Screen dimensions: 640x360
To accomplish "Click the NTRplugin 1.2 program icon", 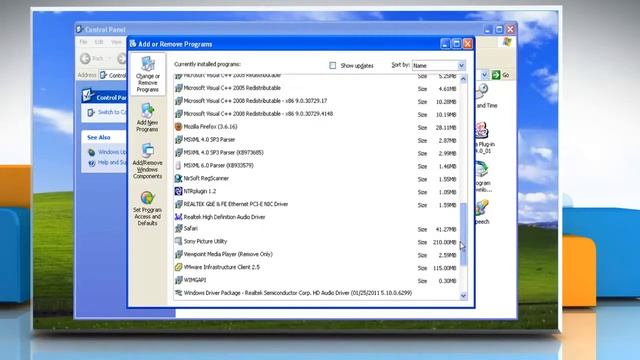I will 178,191.
